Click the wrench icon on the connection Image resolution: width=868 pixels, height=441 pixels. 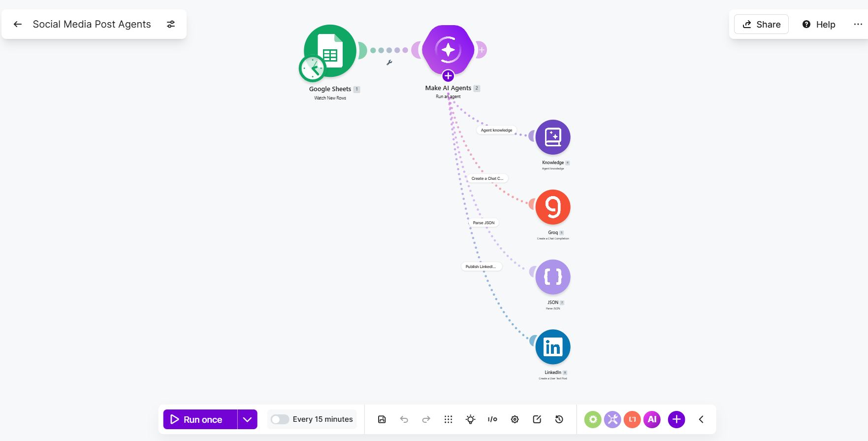pos(389,63)
